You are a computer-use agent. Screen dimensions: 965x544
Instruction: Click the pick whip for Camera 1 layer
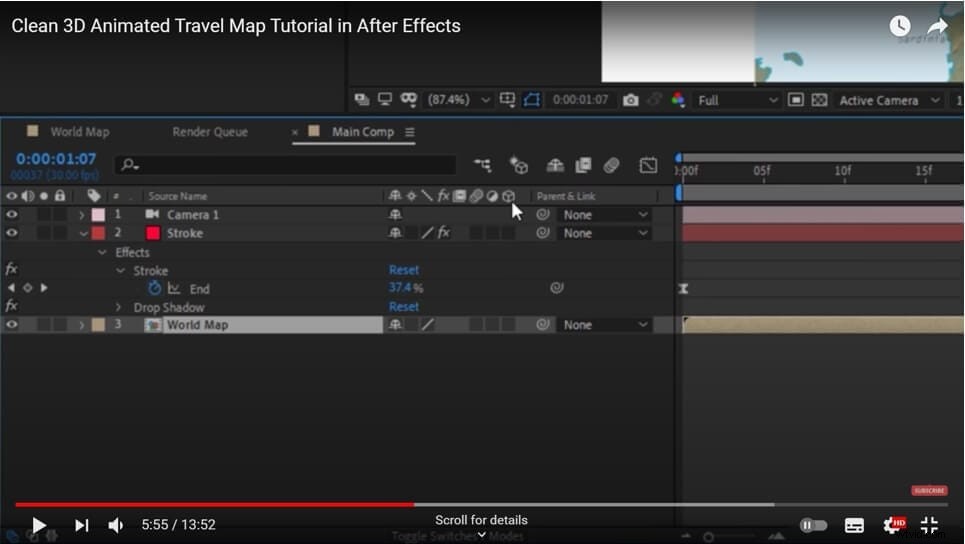coord(542,215)
